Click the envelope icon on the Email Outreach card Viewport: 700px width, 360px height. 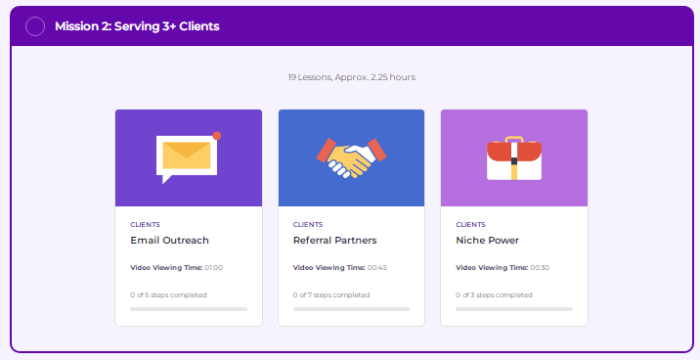(188, 157)
